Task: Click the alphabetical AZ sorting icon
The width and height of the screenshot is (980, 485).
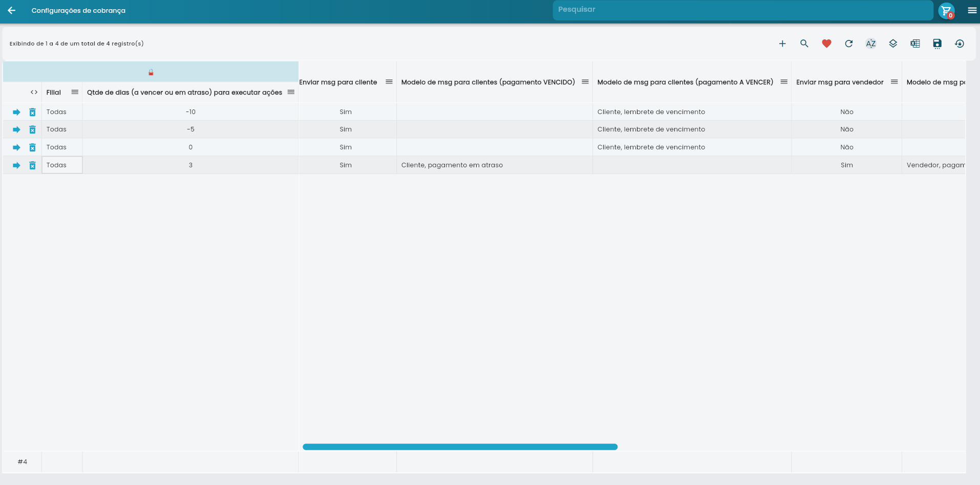Action: click(870, 43)
